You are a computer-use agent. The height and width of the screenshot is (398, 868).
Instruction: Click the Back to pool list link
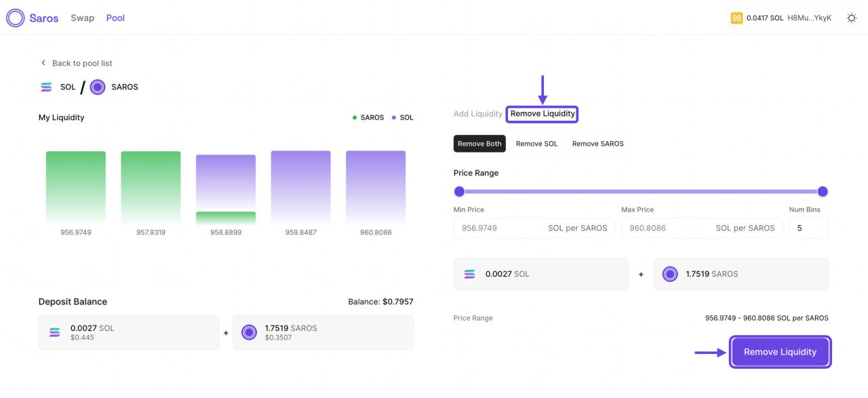tap(82, 63)
